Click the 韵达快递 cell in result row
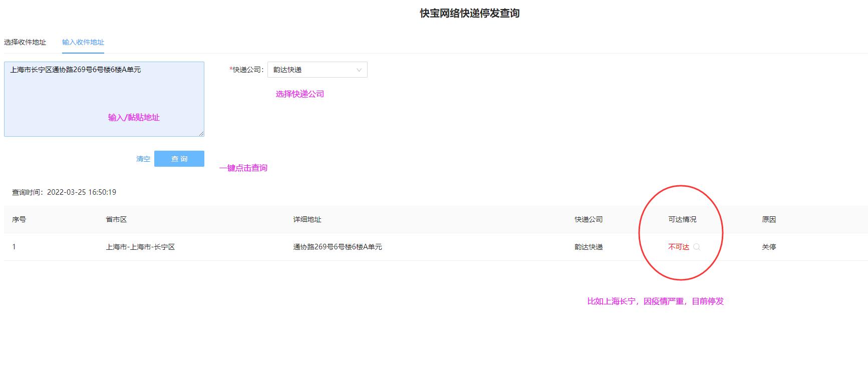This screenshot has height=378, width=868. (589, 247)
